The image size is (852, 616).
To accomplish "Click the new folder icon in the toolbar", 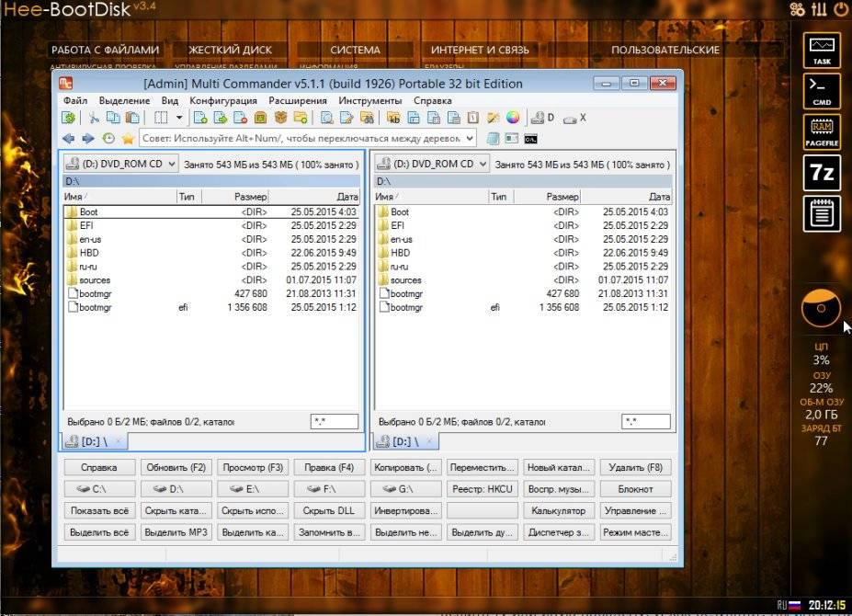I will pos(301,118).
